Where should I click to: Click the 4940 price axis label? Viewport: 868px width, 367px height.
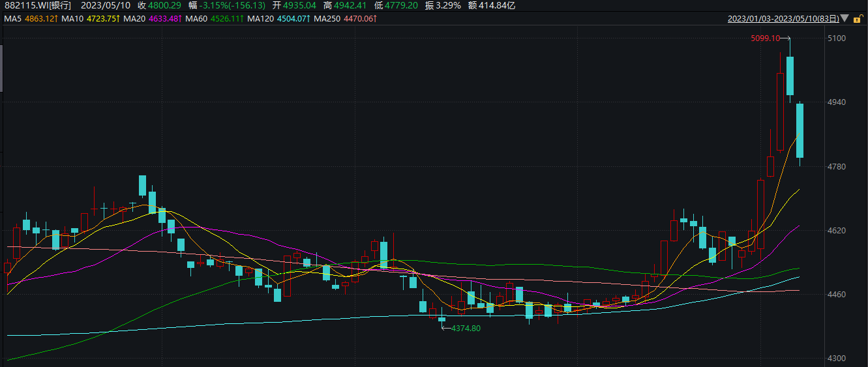click(x=836, y=102)
